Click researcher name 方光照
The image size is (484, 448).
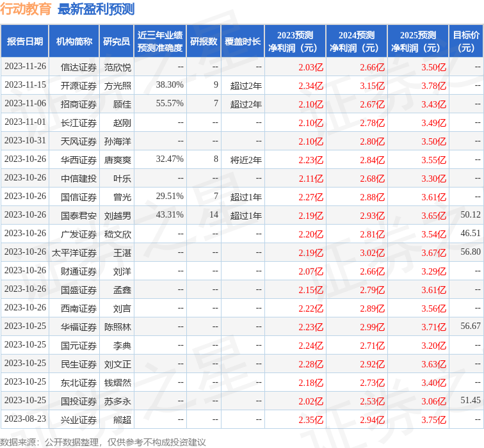pyautogui.click(x=118, y=86)
